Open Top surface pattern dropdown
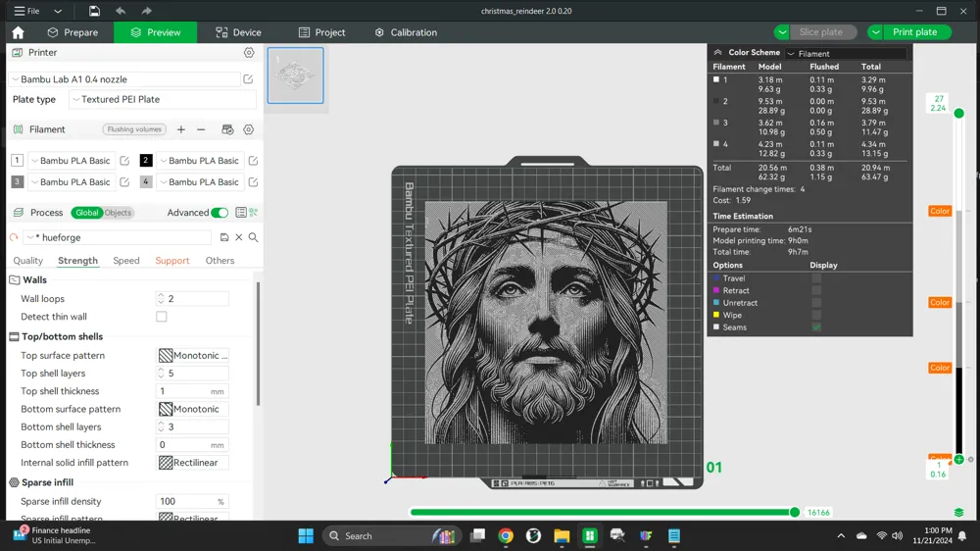 point(192,355)
